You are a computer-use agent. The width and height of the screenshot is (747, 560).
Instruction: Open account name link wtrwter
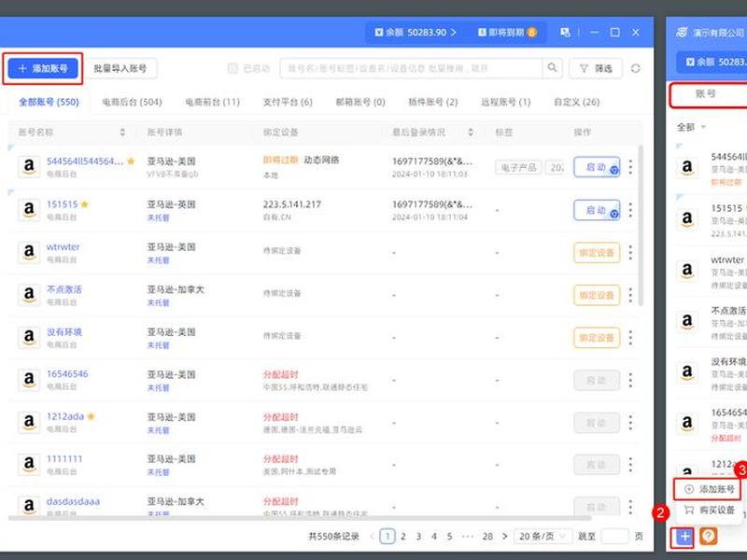tap(63, 246)
